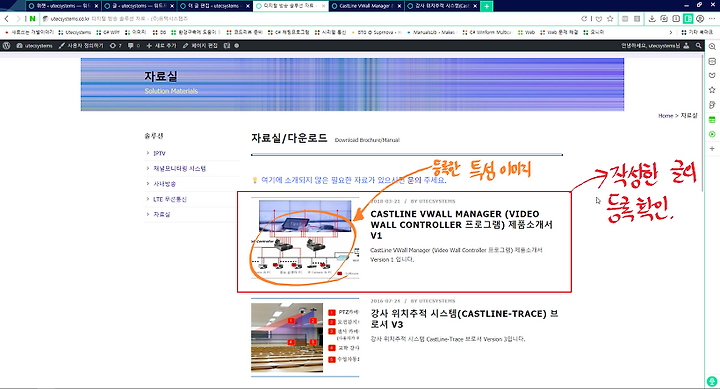Open the three-dot browser menu

pyautogui.click(x=712, y=19)
